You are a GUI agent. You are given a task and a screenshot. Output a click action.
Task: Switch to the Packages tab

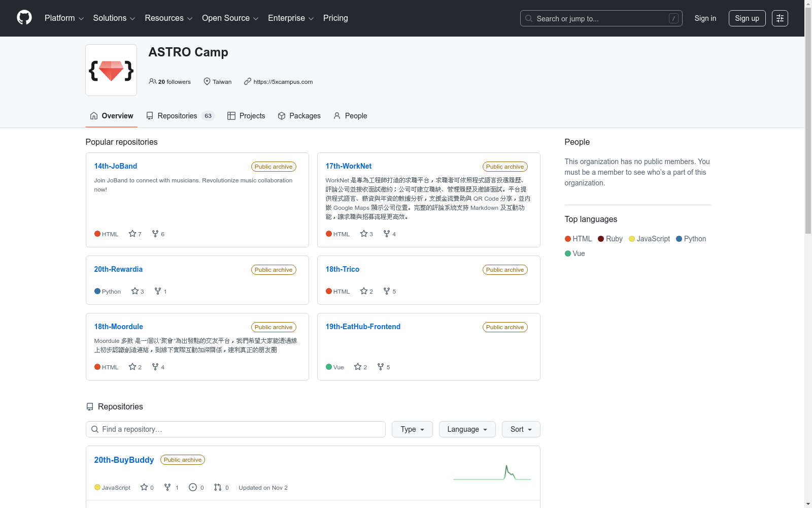coord(299,116)
